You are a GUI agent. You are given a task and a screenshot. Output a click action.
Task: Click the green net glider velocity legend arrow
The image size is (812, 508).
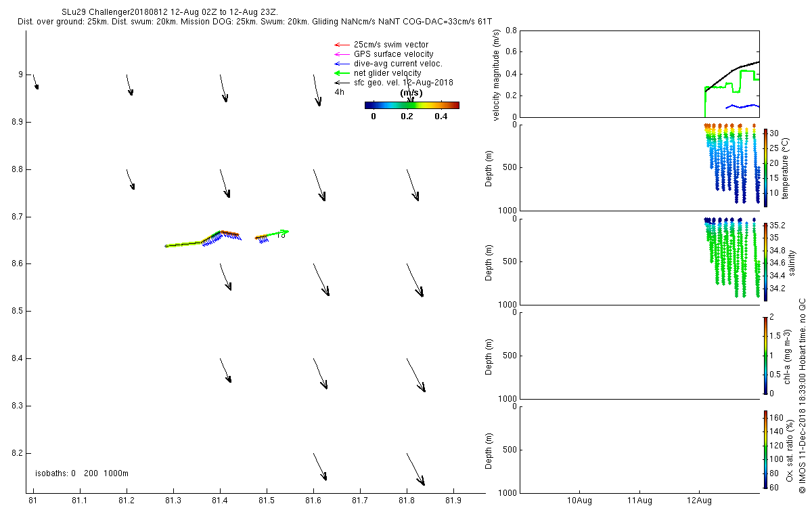[342, 73]
